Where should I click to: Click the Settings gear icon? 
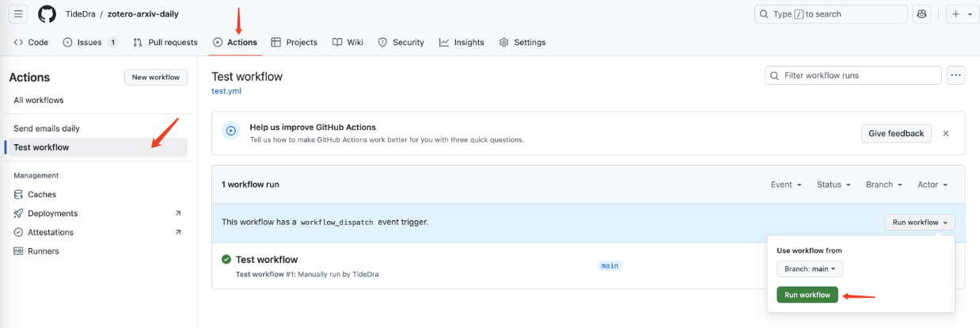pyautogui.click(x=504, y=42)
